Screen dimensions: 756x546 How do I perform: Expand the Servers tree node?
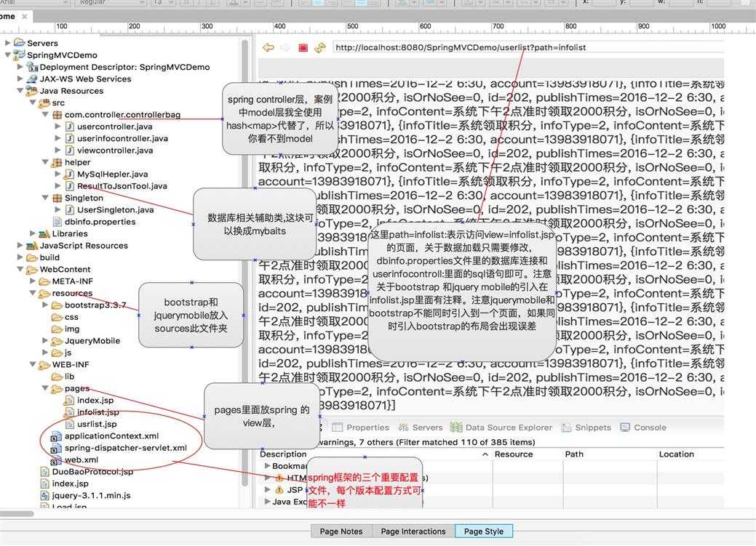click(8, 43)
